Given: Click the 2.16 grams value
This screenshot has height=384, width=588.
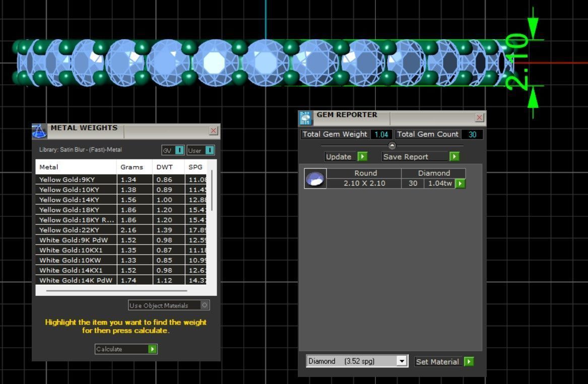Looking at the screenshot, I should (x=128, y=230).
